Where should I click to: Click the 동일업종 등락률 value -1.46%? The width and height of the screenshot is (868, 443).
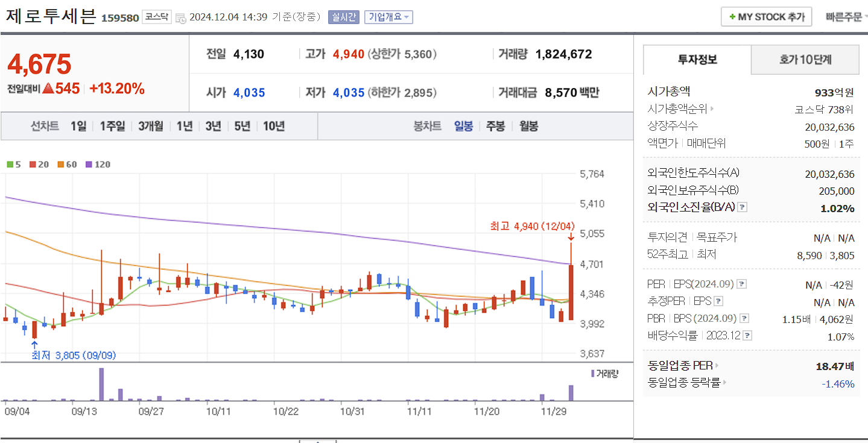coord(838,383)
